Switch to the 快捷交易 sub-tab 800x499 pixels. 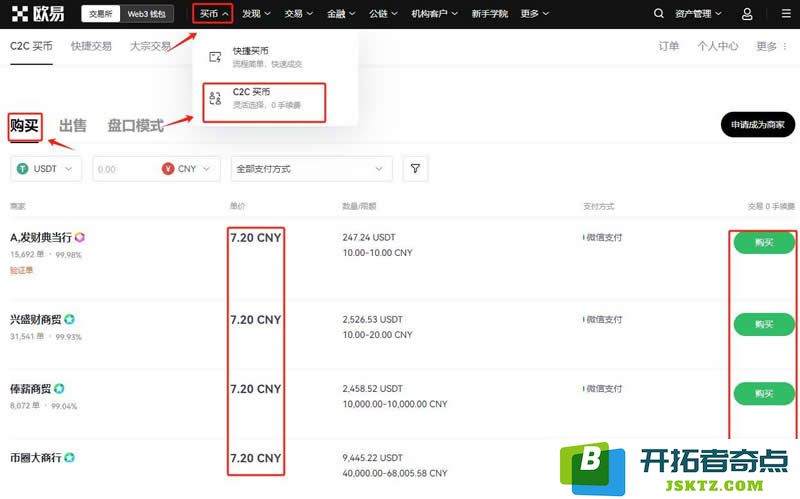[x=91, y=46]
